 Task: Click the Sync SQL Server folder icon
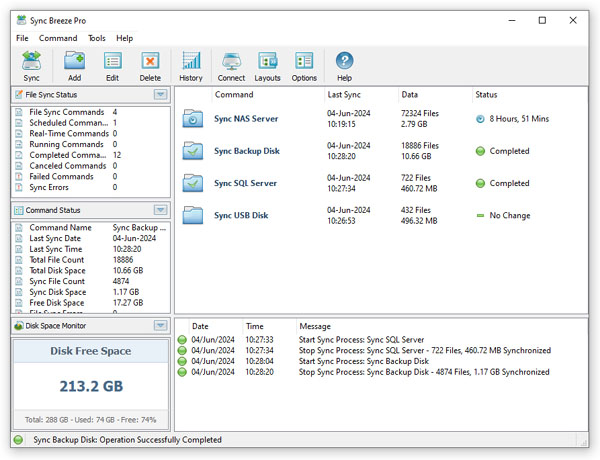coord(193,183)
